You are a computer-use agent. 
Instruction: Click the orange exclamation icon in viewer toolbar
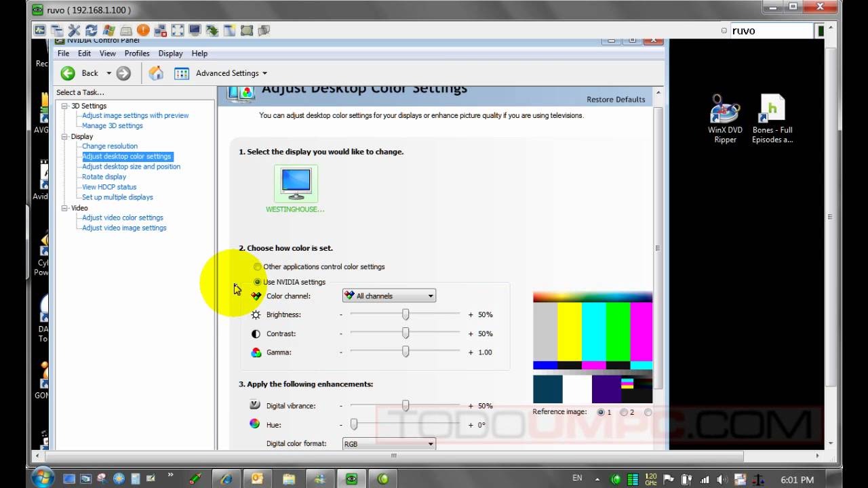tap(143, 30)
